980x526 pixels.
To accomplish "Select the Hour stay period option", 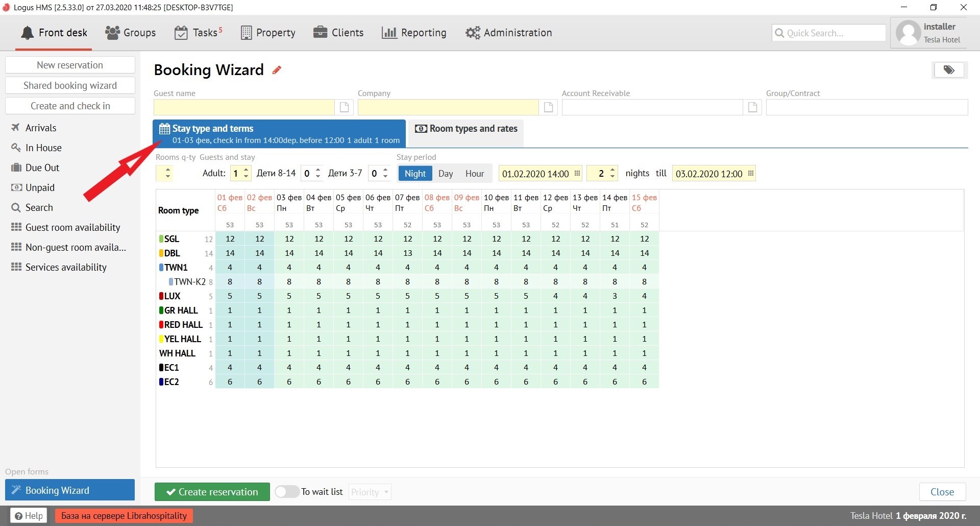I will pos(474,174).
